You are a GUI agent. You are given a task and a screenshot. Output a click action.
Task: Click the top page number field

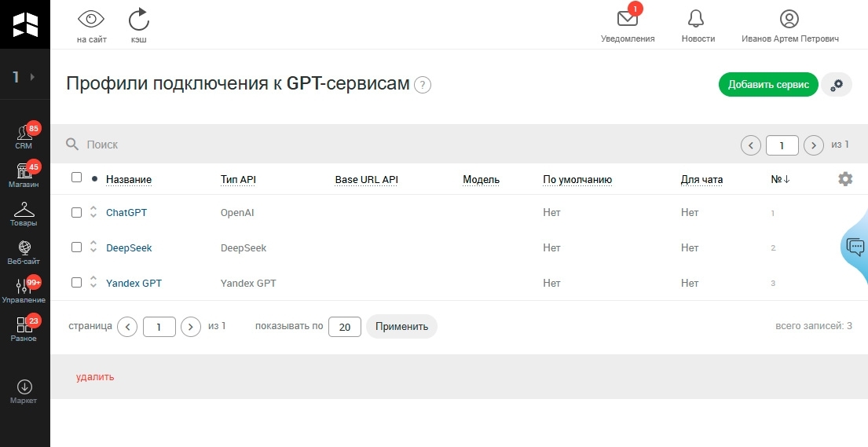(782, 145)
